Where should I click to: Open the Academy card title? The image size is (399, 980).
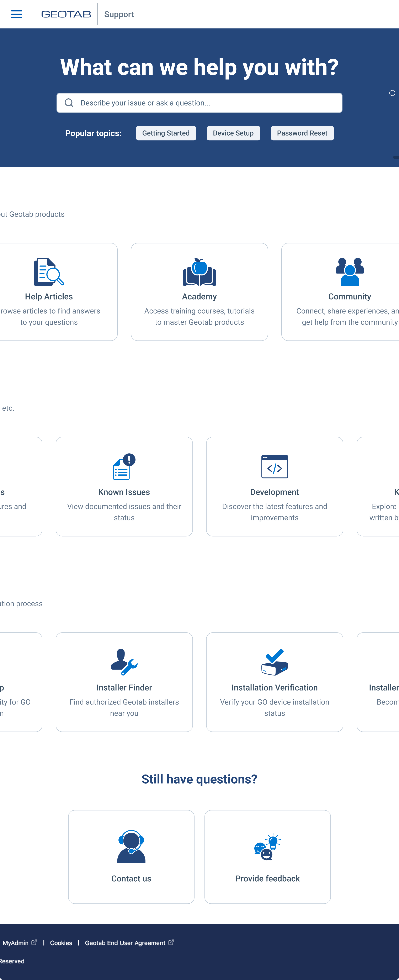[199, 297]
